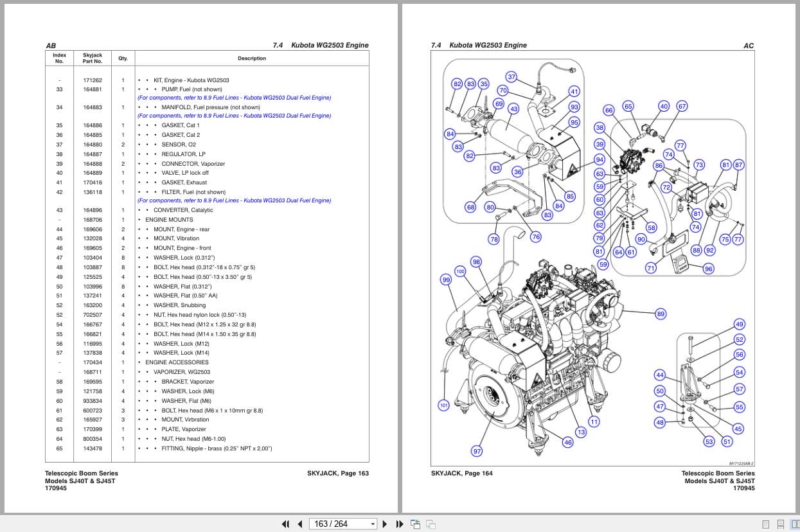Image resolution: width=800 pixels, height=532 pixels.
Task: Go to the next page
Action: (x=385, y=524)
